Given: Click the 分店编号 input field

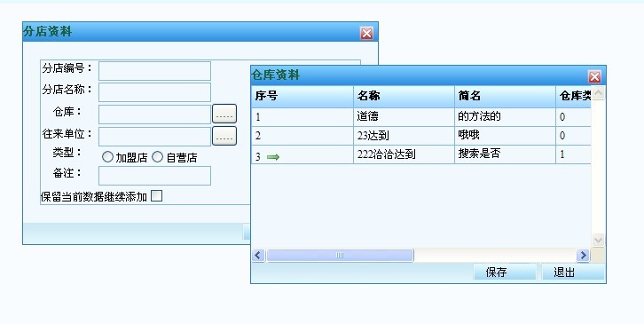Looking at the screenshot, I should coord(155,71).
